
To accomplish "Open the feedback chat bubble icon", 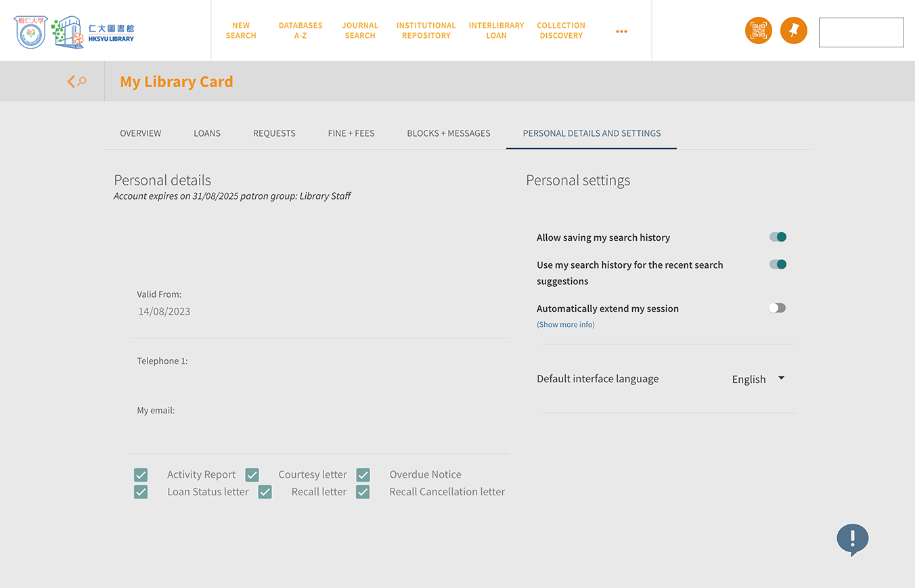I will tap(852, 539).
